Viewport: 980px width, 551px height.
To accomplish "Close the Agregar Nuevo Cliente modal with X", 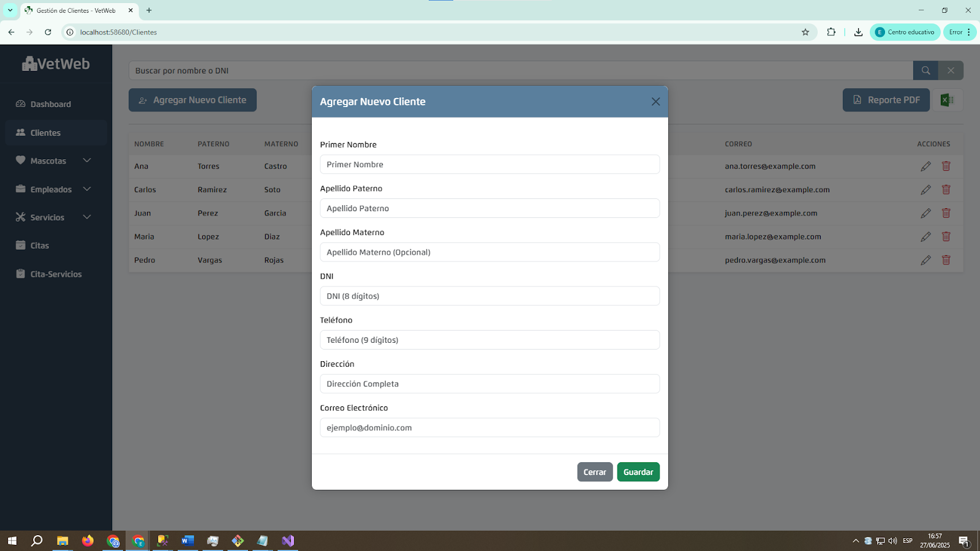I will (655, 102).
